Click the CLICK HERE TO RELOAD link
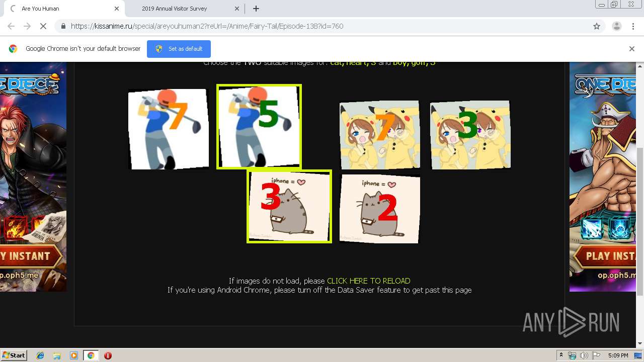The image size is (644, 362). point(368,281)
